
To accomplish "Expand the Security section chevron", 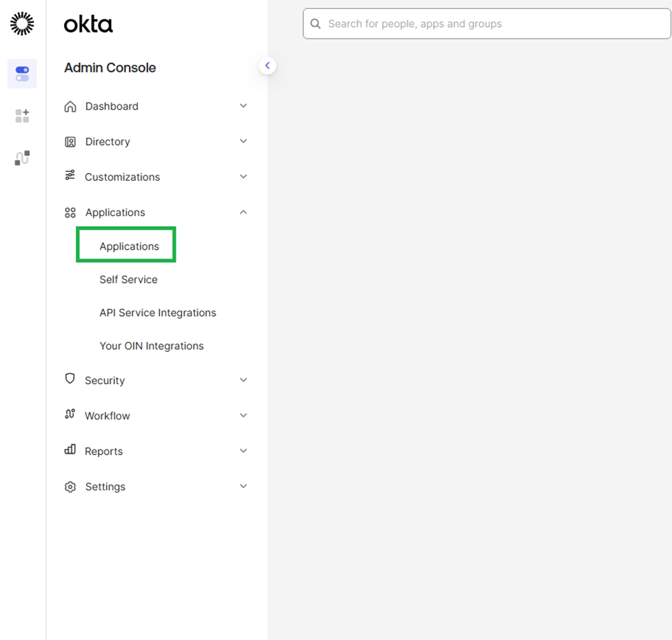I will 243,380.
